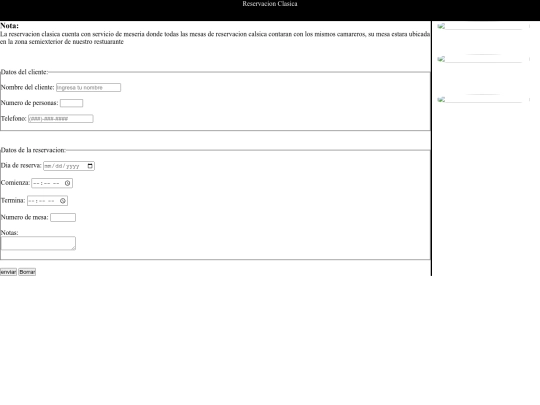This screenshot has height=405, width=540.
Task: Submit the form with enviar button
Action: (x=8, y=272)
